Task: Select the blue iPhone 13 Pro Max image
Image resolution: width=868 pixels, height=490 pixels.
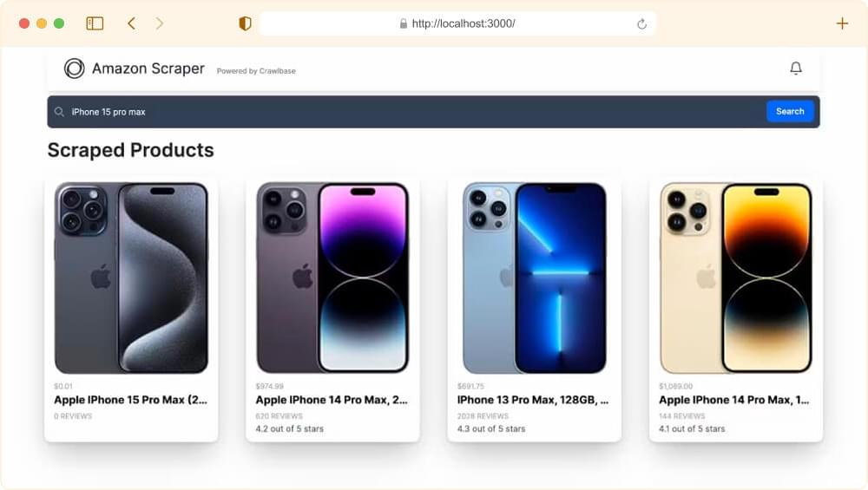Action: coord(534,278)
